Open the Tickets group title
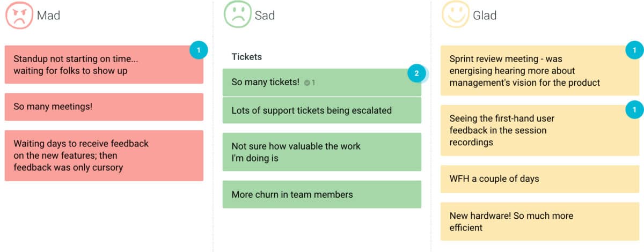Viewport: 644px width, 252px height. 246,56
